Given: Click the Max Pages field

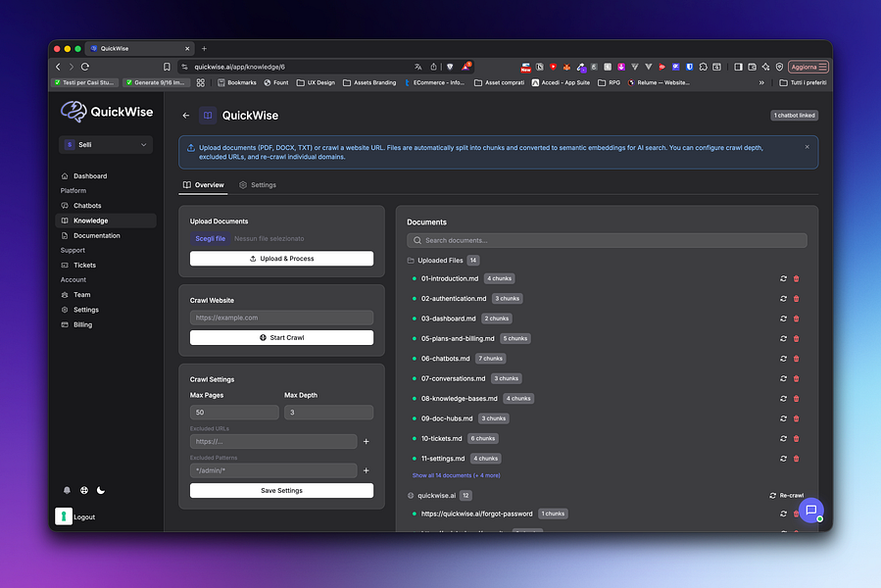Looking at the screenshot, I should tap(234, 413).
